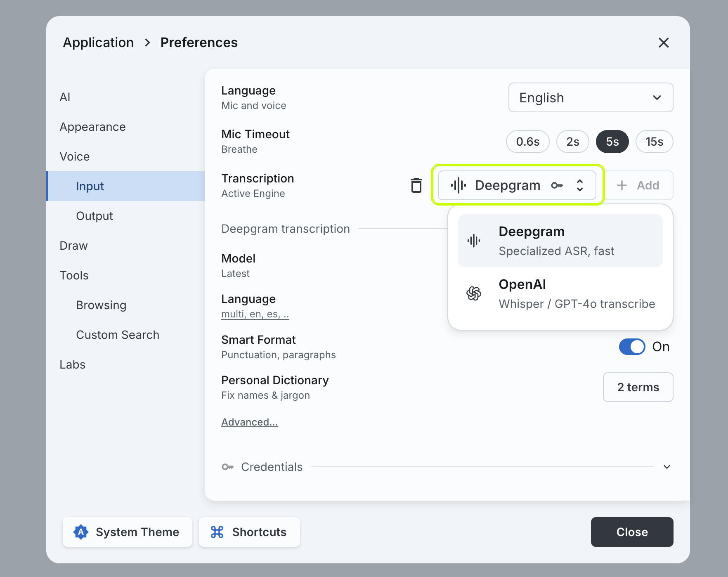The height and width of the screenshot is (577, 728).
Task: Click the Deepgram transcription section heading
Action: [286, 229]
